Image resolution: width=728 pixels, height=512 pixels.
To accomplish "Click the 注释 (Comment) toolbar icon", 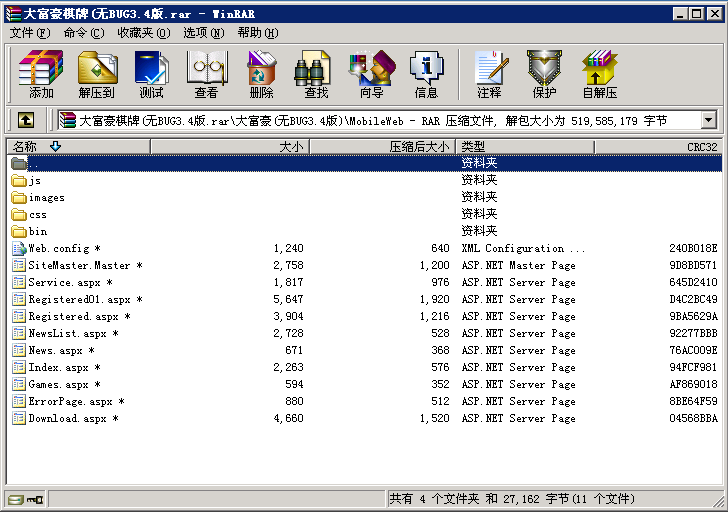I will click(x=489, y=74).
